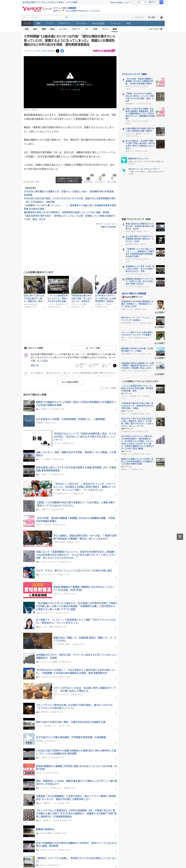Open the 国内 category
Screen dimensions: 186x868
(x=35, y=29)
